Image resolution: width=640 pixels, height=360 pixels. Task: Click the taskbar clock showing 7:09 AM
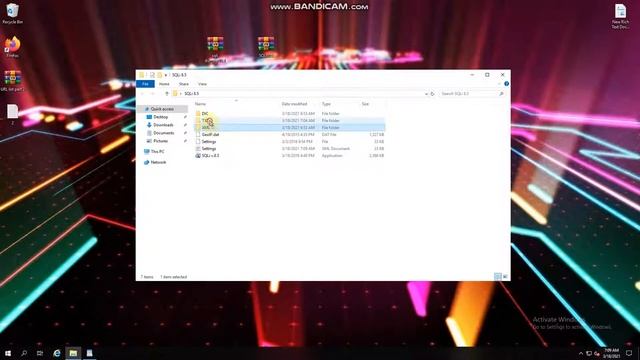(611, 353)
